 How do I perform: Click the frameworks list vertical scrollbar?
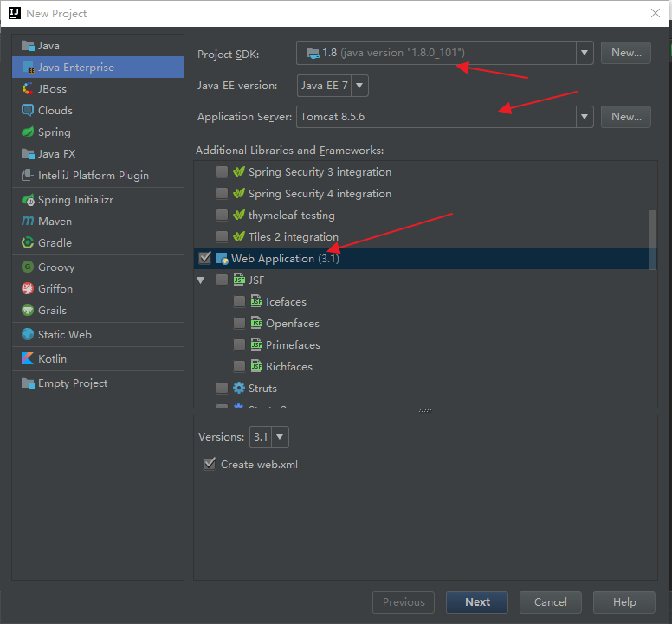click(x=653, y=240)
